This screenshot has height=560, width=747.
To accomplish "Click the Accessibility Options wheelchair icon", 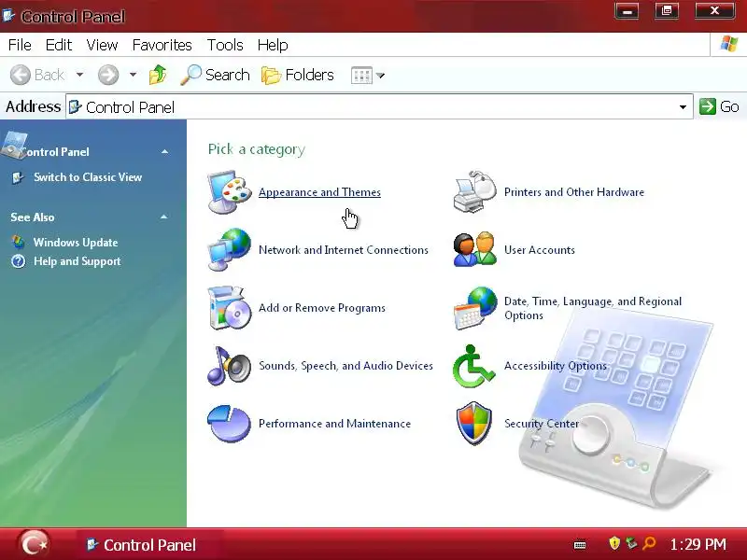I will click(473, 366).
